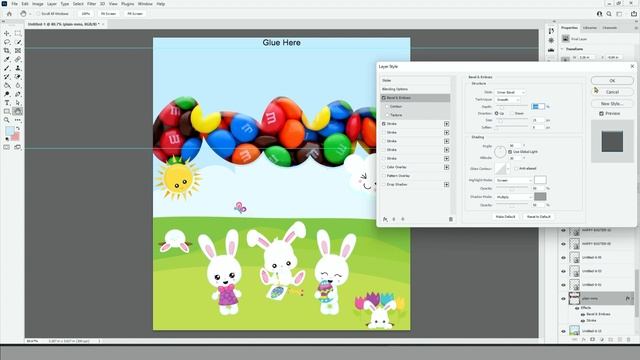Screen dimensions: 640x360
Task: Select the Path Selection tool
Action: click(18, 103)
